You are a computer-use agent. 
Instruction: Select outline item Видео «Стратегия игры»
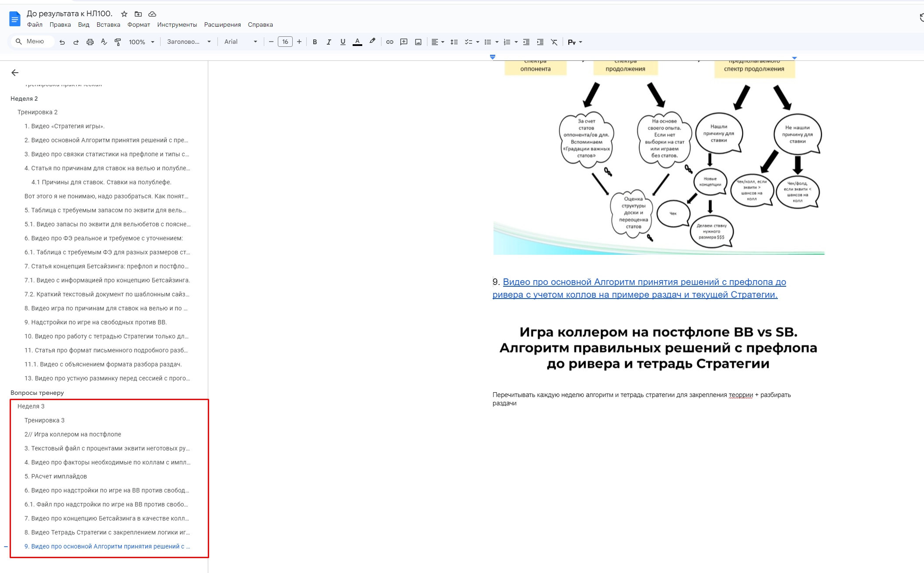pos(64,126)
